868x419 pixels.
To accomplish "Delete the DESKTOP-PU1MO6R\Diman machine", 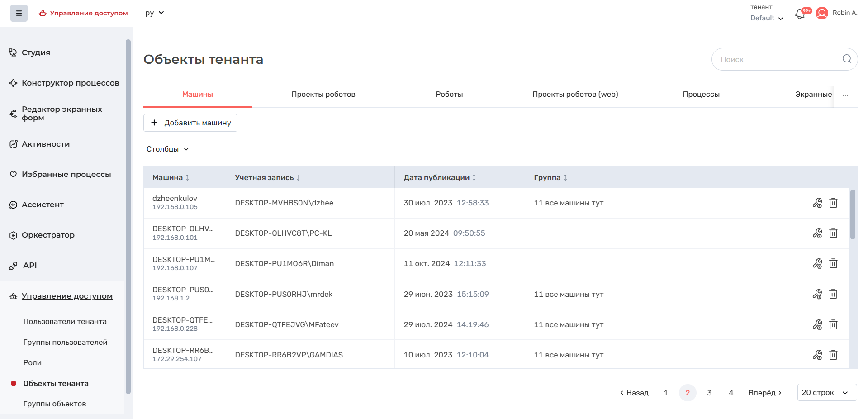I will (x=833, y=263).
